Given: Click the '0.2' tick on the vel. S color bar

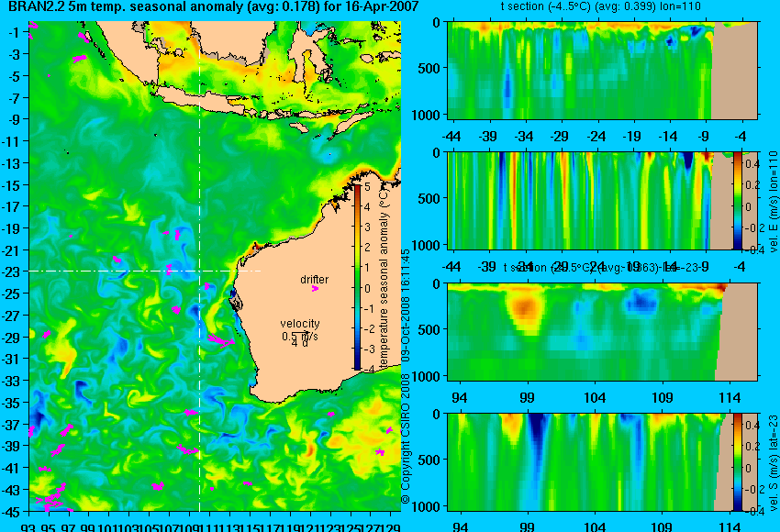Looking at the screenshot, I should [x=752, y=447].
